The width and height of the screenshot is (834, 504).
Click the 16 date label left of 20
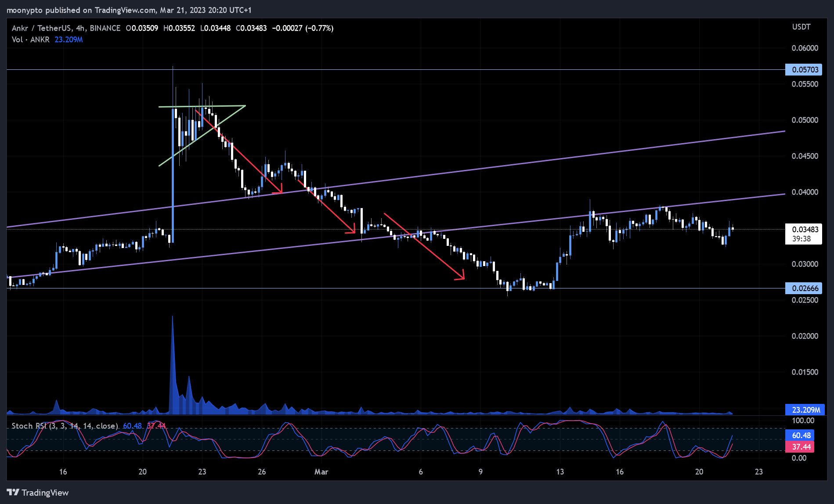click(x=63, y=472)
